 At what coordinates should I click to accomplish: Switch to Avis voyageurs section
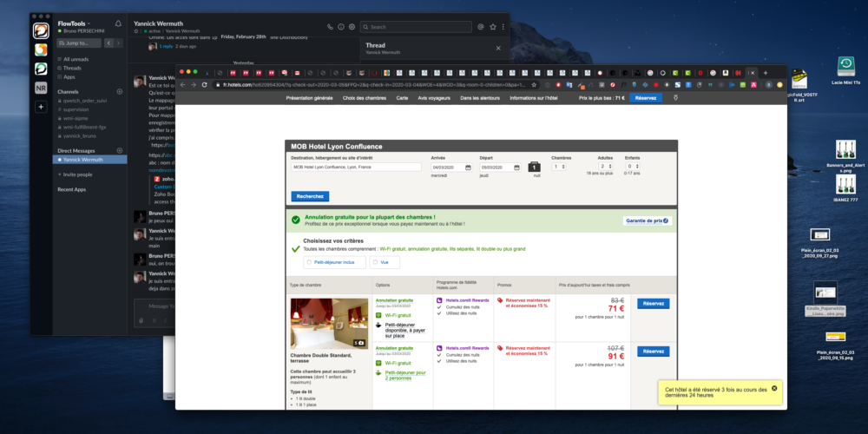(436, 98)
